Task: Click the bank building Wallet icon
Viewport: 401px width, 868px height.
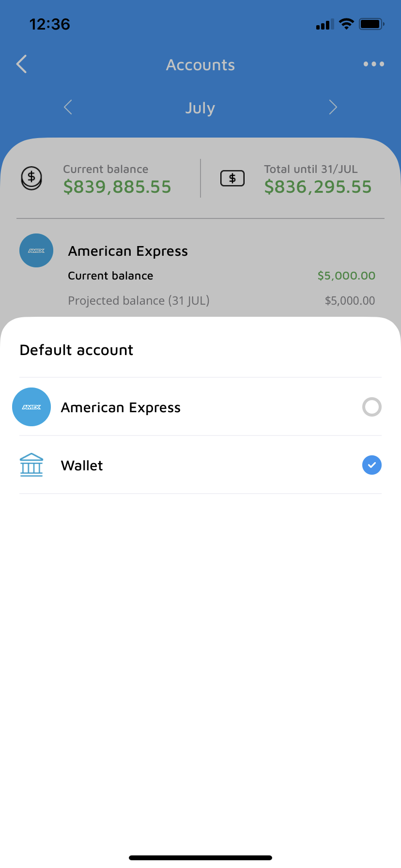Action: tap(31, 465)
